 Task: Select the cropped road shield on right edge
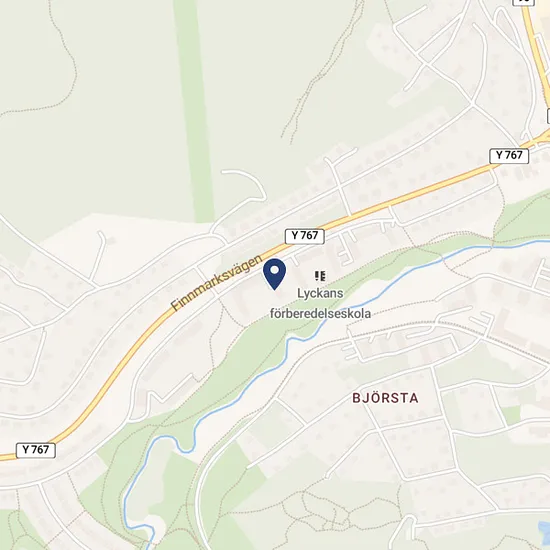coord(548,116)
